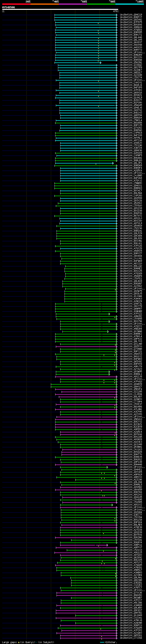Open hit UniRef100_Q93W95
The height and width of the screenshot is (644, 146).
coord(131,371)
